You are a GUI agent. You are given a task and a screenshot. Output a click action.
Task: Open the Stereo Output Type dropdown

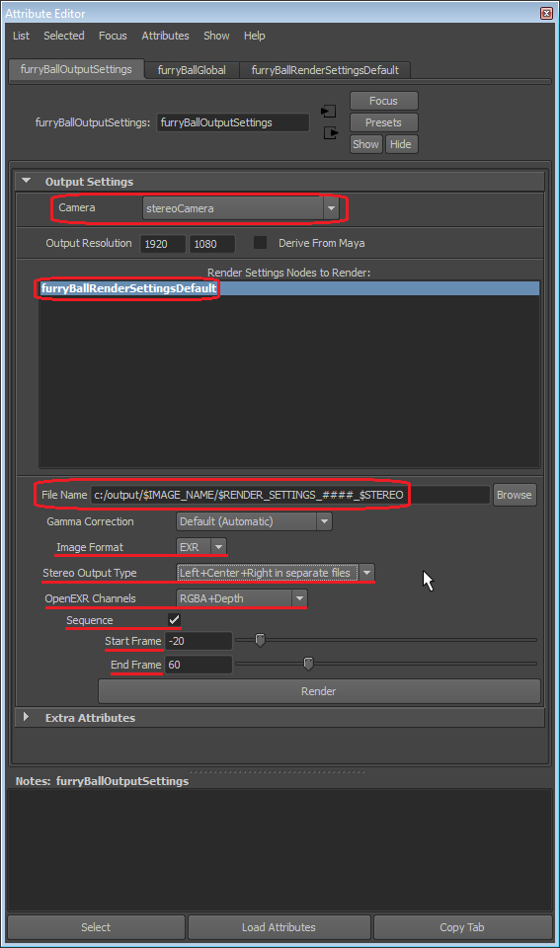click(x=276, y=573)
